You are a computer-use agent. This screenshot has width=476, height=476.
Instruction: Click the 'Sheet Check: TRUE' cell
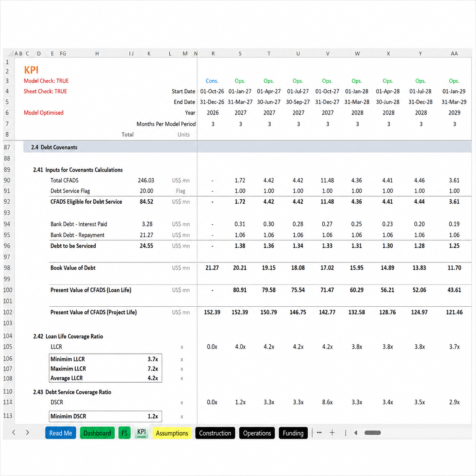pyautogui.click(x=45, y=91)
